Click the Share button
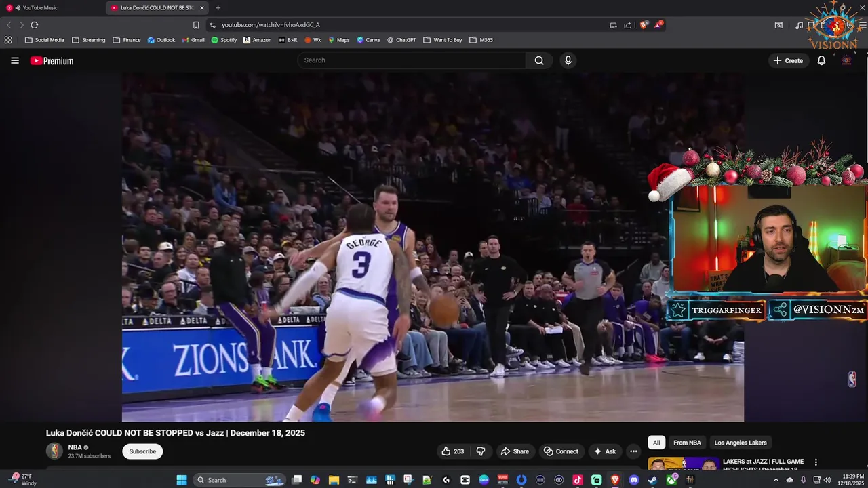This screenshot has width=868, height=488. (x=515, y=451)
